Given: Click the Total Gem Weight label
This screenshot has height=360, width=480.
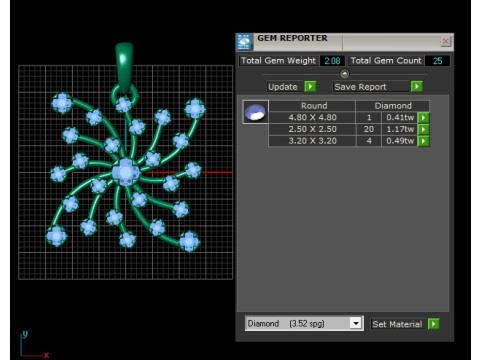Looking at the screenshot, I should (278, 61).
